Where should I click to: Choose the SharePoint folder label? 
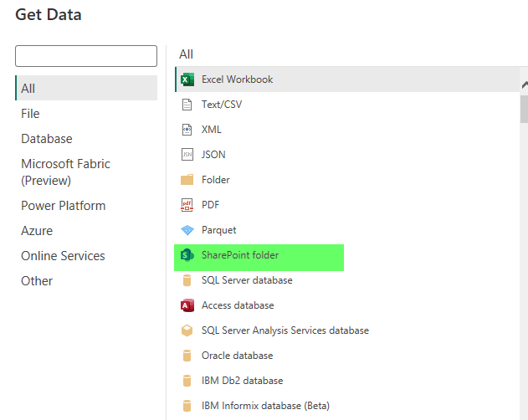pos(240,255)
